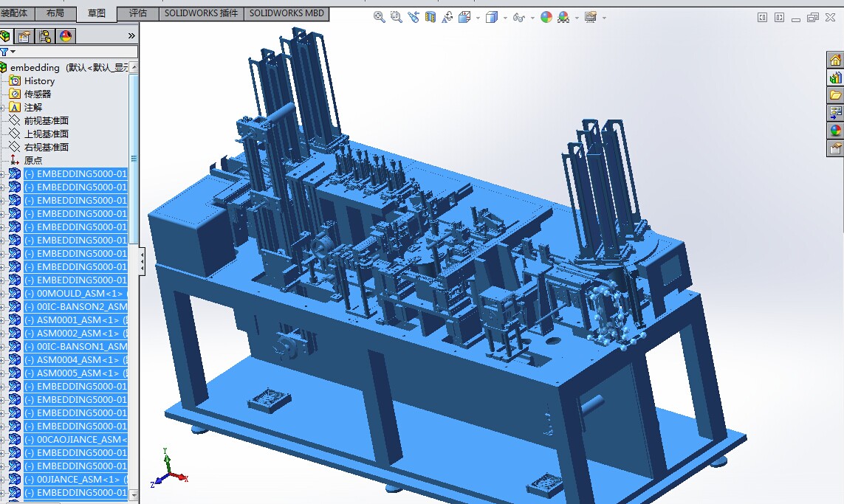Switch to the 评估 tab
Screen dimensions: 844x504
[x=137, y=13]
